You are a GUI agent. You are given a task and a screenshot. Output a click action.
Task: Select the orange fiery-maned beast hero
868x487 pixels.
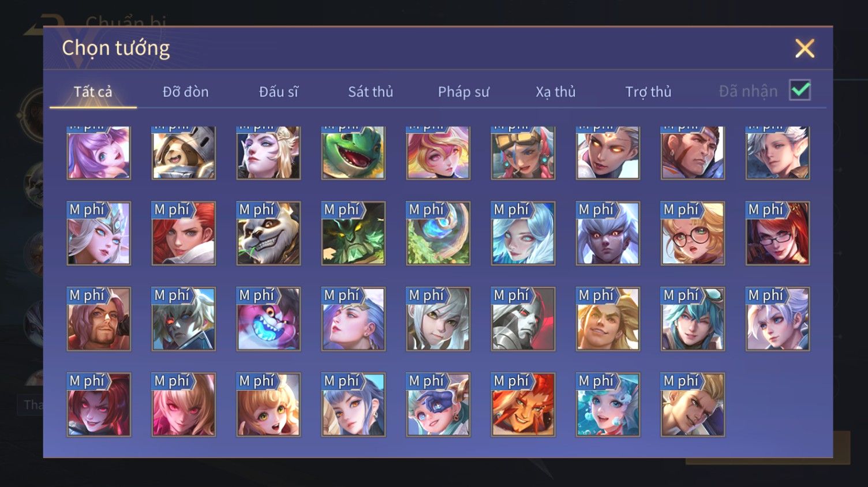tap(523, 404)
